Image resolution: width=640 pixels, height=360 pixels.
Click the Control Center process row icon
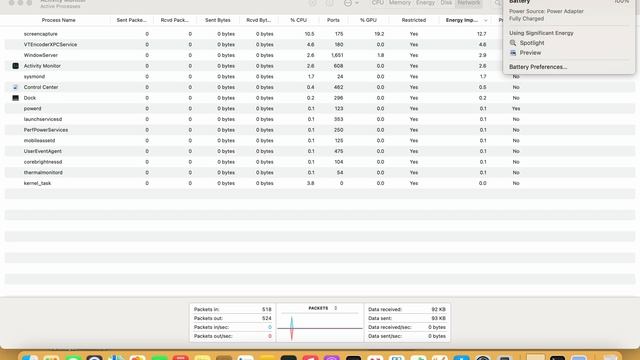tap(16, 87)
